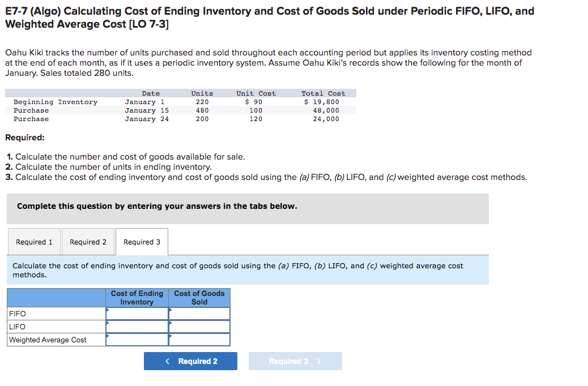Switch to the Required 1 tab
Image resolution: width=588 pixels, height=386 pixels.
tap(34, 242)
